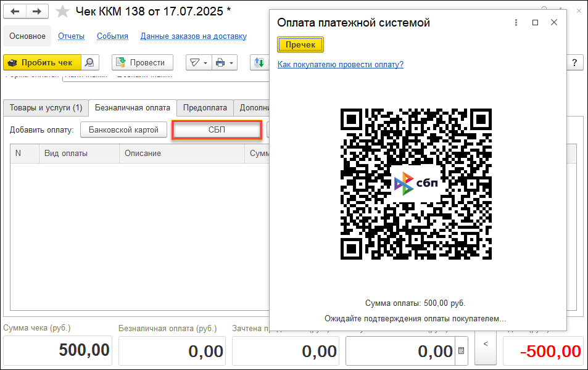Open Данные заказов на доставку link
This screenshot has width=588, height=370.
pyautogui.click(x=194, y=36)
